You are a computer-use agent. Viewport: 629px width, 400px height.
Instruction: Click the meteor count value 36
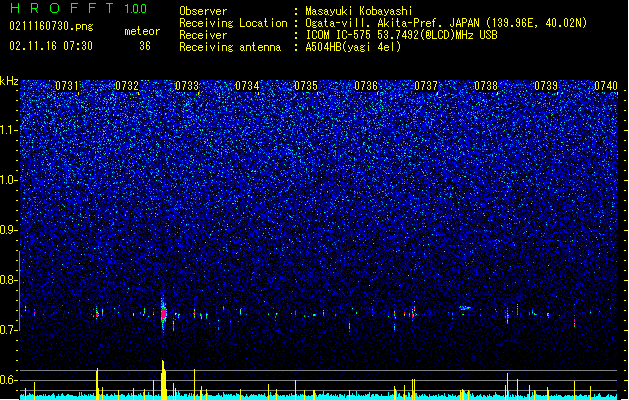tap(145, 46)
